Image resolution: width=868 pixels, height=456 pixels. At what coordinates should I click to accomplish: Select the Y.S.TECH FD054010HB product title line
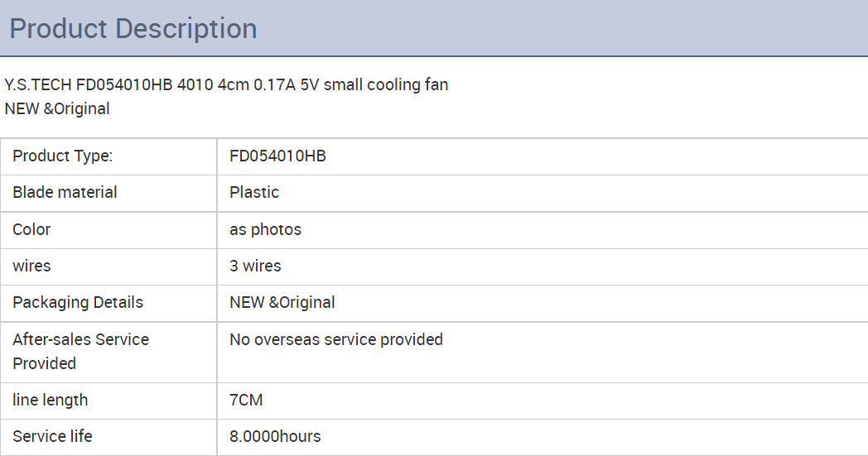(226, 84)
